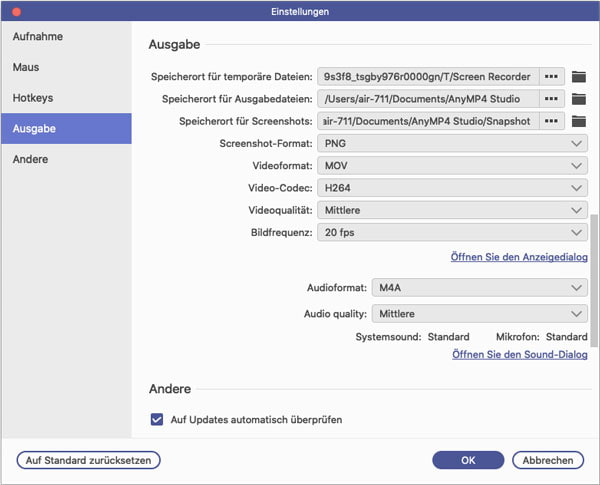Open folder for output files location
The width and height of the screenshot is (600, 485).
pyautogui.click(x=578, y=99)
